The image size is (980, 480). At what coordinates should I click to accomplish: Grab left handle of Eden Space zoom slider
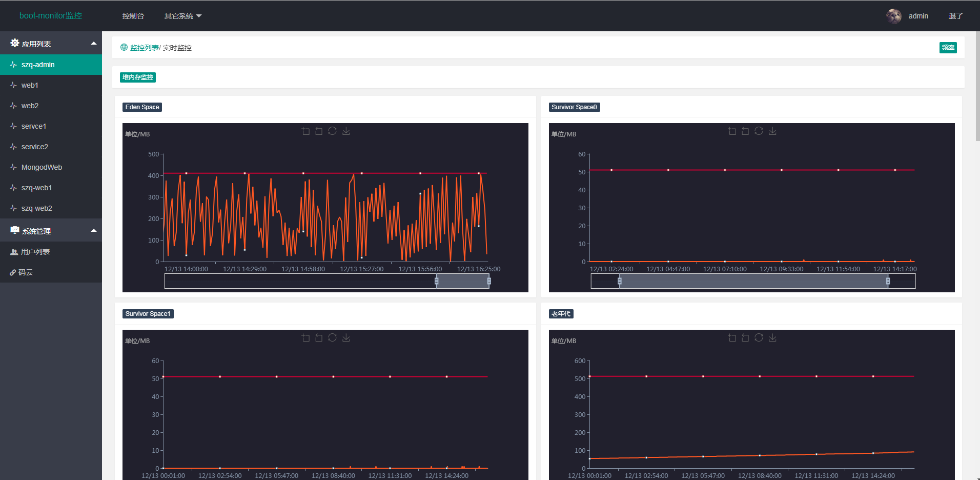point(437,281)
